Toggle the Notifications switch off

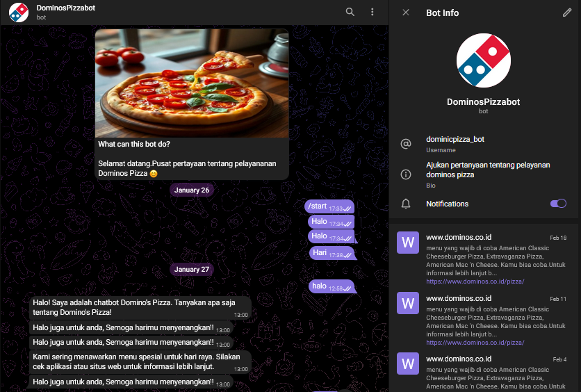pos(558,204)
